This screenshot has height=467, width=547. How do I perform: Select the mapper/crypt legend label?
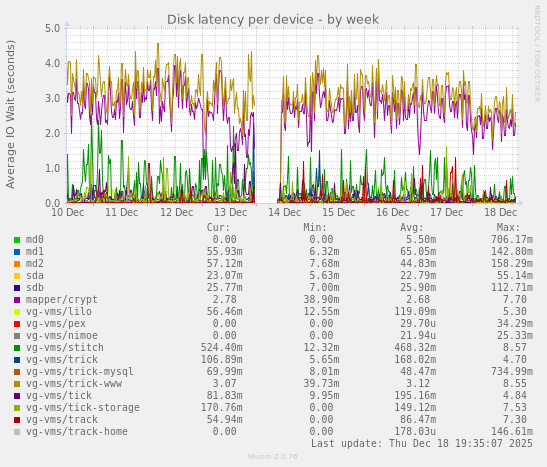pyautogui.click(x=61, y=300)
